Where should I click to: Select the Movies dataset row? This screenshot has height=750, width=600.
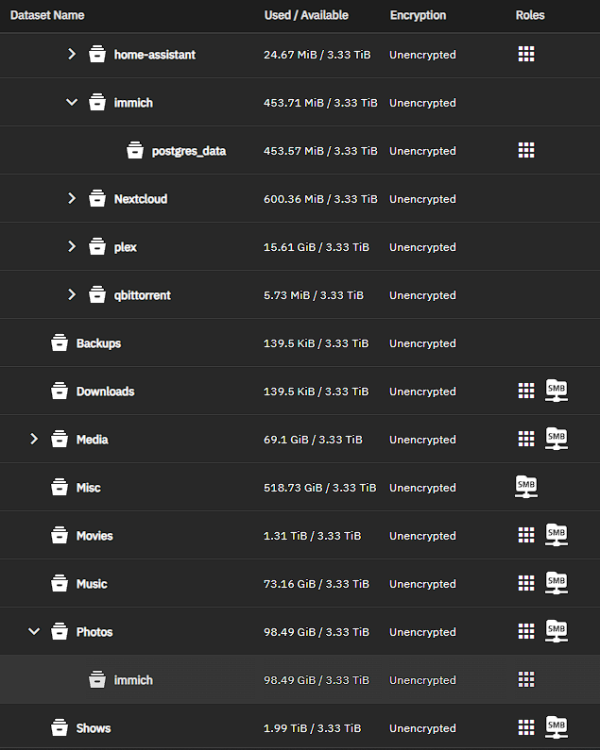(95, 536)
